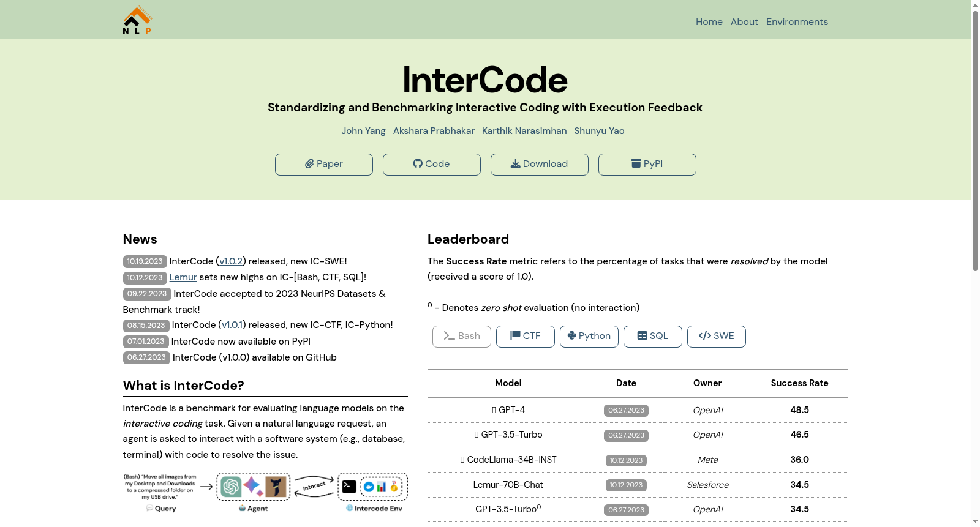The image size is (980, 527).
Task: Click the 09.22.2023 news date badge
Action: pos(147,294)
